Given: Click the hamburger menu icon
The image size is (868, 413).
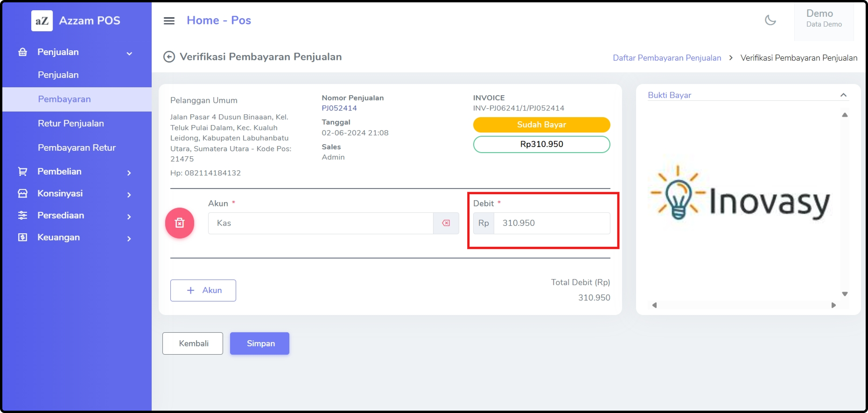Looking at the screenshot, I should [x=169, y=21].
